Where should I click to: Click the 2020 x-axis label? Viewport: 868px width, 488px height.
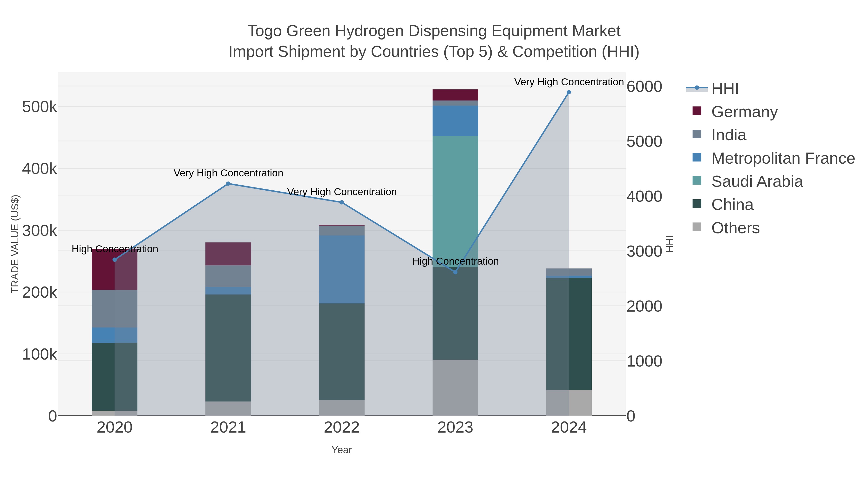[115, 428]
